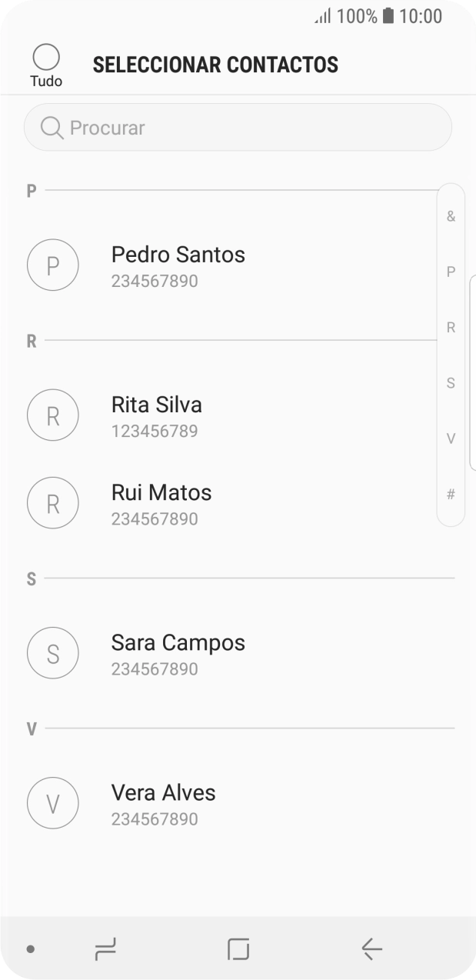Tap the Home navigation icon
The width and height of the screenshot is (476, 980).
point(238,949)
